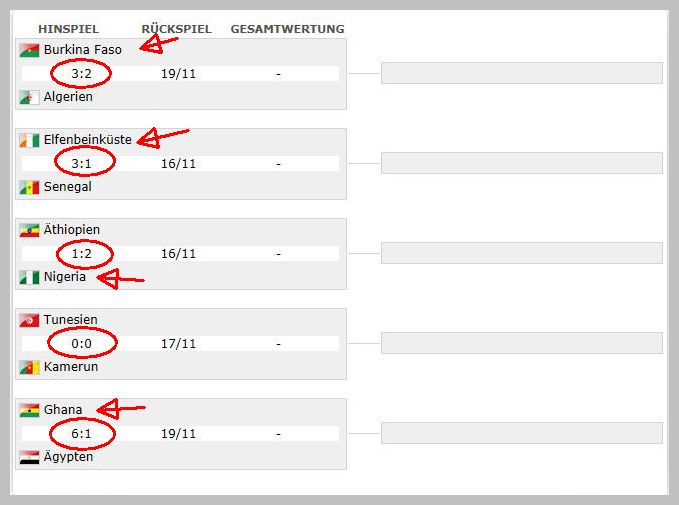Image resolution: width=679 pixels, height=505 pixels.
Task: Select the 3:2 first-leg score
Action: (81, 74)
